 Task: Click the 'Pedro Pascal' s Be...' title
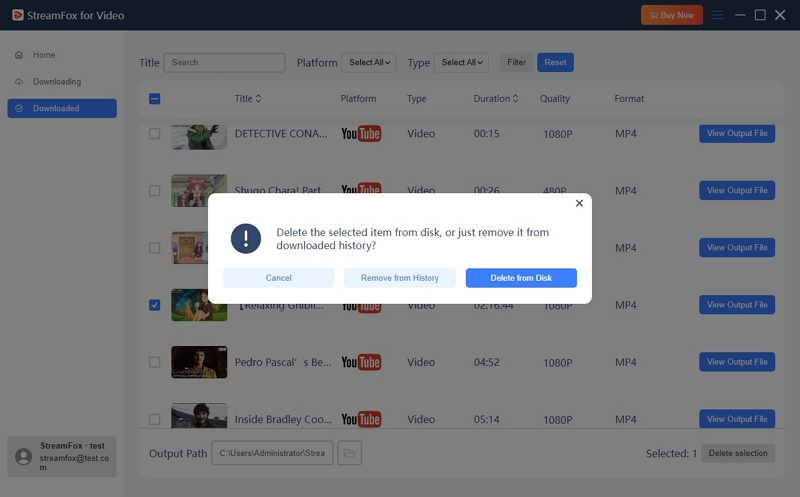[283, 362]
